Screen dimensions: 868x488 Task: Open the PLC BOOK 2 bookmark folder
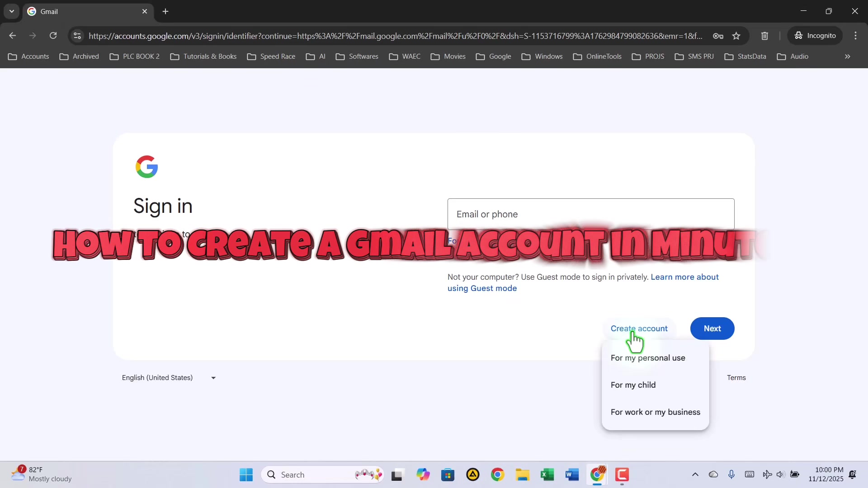point(135,56)
